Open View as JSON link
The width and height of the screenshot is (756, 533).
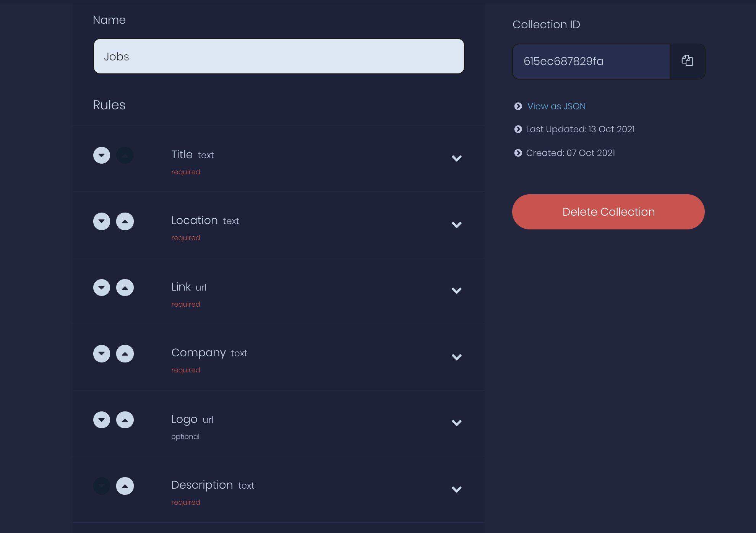point(556,106)
